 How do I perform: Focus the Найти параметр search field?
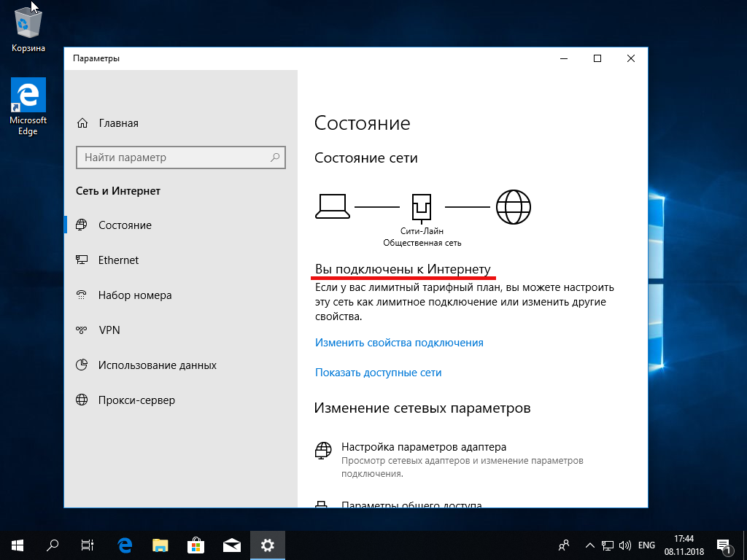(181, 157)
